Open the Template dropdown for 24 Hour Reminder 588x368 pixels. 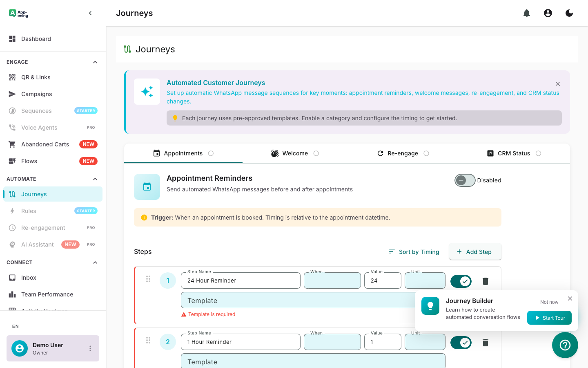(x=313, y=300)
